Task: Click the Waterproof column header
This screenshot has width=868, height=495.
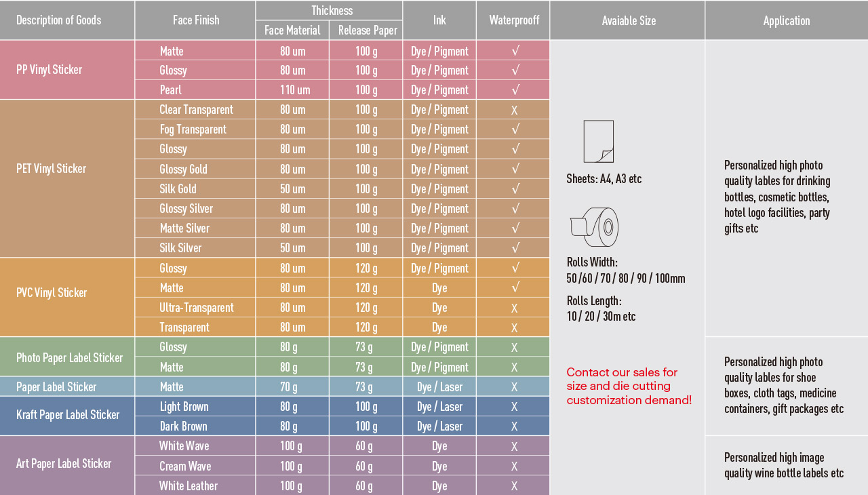Action: 514,20
